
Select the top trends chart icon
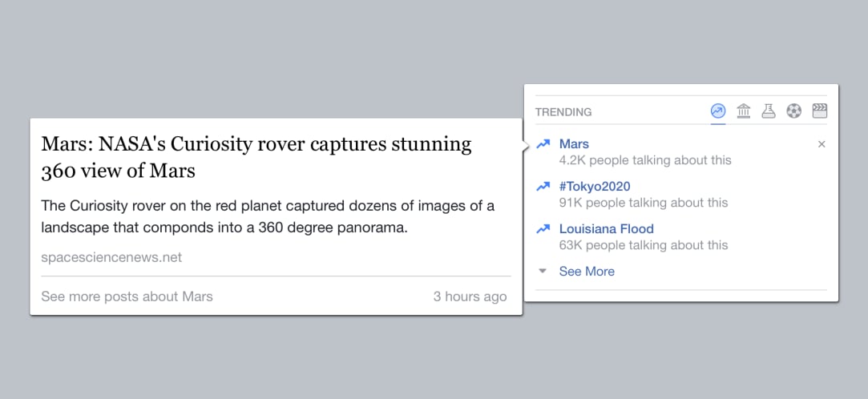(718, 111)
